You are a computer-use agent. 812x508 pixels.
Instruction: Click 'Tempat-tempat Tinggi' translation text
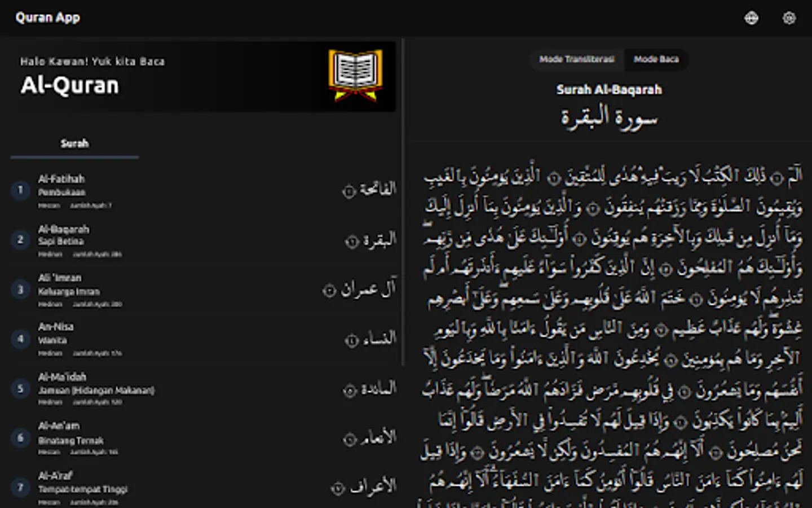tap(83, 489)
